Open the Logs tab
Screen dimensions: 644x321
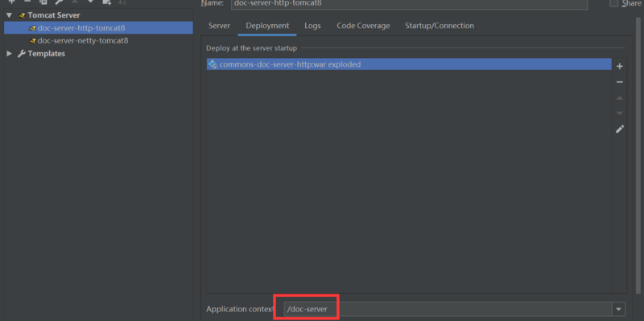point(312,26)
